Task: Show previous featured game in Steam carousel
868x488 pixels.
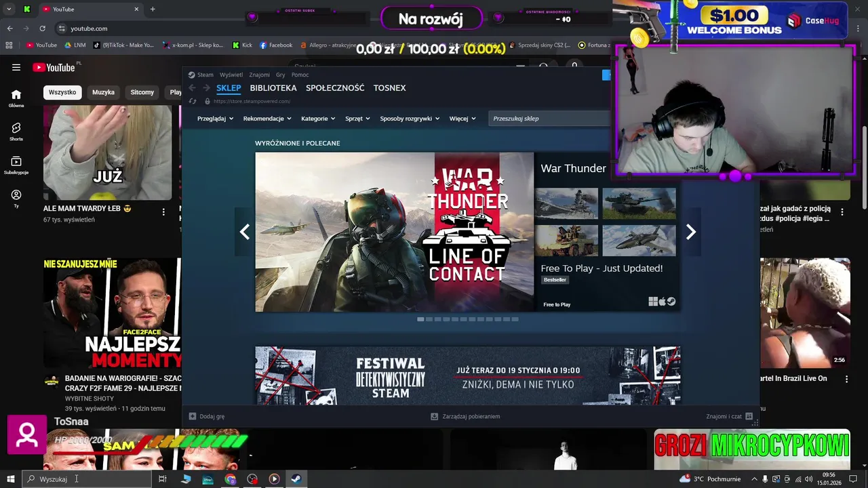Action: click(245, 232)
